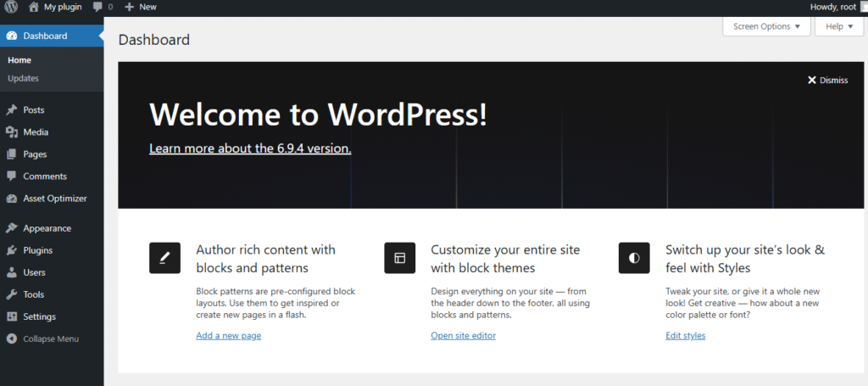This screenshot has height=386, width=868.
Task: Dismiss the Welcome to WordPress panel
Action: coord(827,81)
